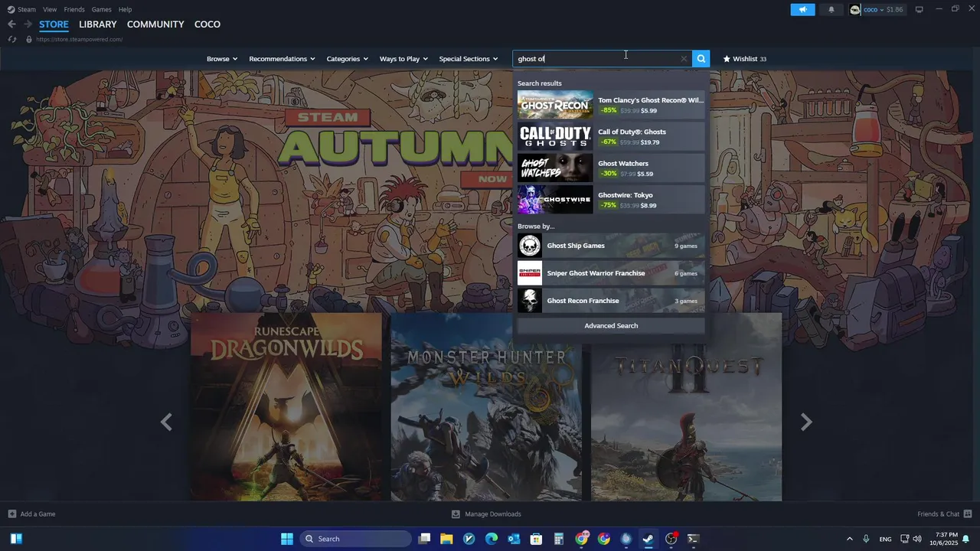Switch to the LIBRARY tab
This screenshot has width=980, height=551.
tap(98, 24)
